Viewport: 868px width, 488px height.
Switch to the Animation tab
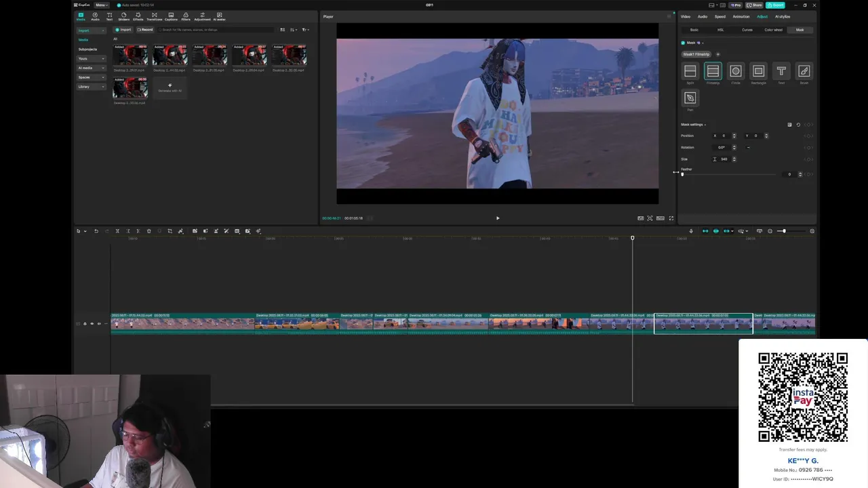click(x=741, y=16)
